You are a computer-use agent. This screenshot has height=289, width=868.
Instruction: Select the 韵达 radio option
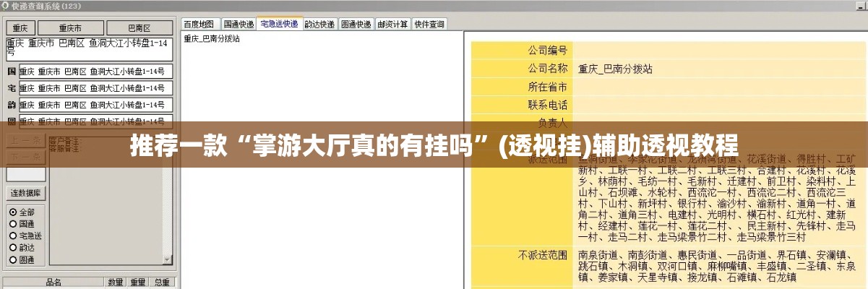coord(22,247)
